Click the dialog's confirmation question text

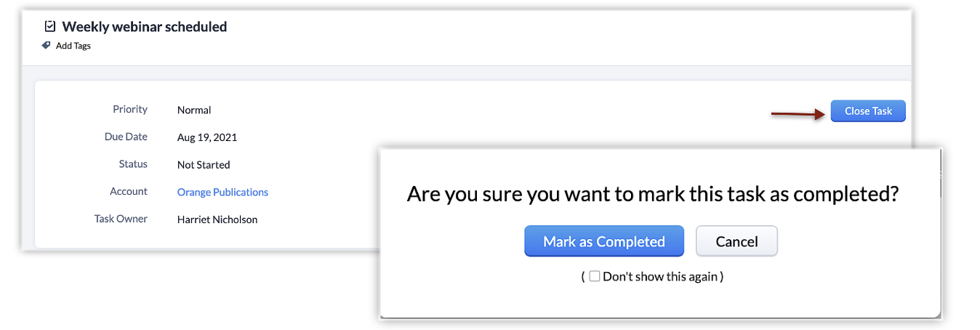click(x=653, y=195)
